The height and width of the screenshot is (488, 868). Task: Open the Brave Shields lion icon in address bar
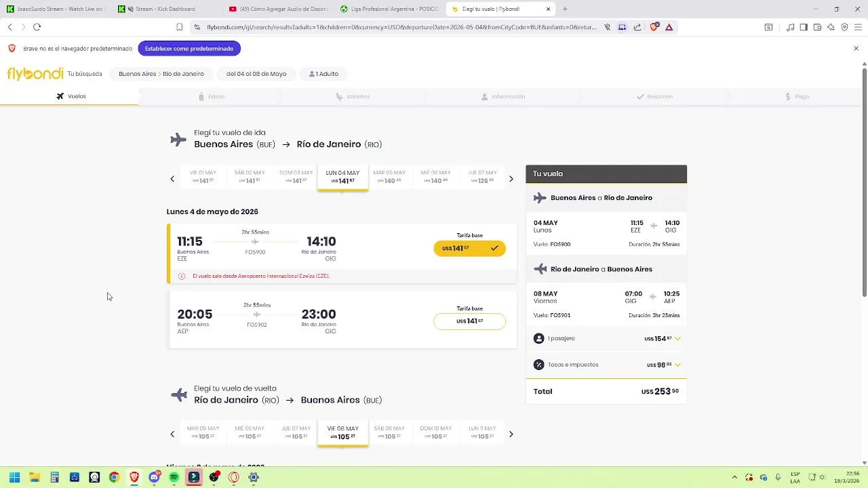[x=654, y=27]
